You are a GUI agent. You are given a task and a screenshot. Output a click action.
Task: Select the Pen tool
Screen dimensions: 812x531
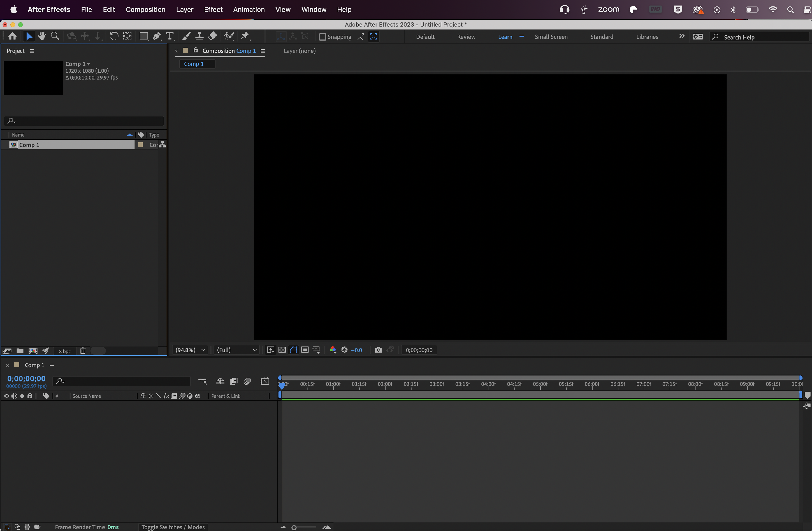pos(157,36)
